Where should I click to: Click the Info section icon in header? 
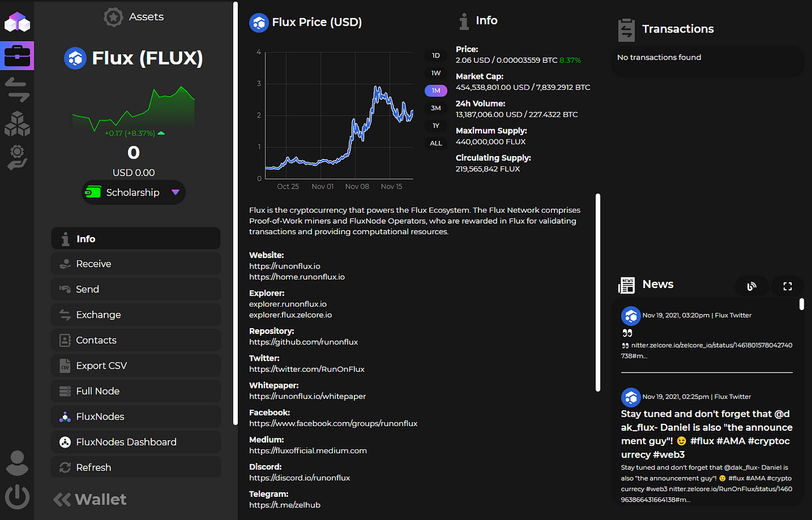point(463,21)
